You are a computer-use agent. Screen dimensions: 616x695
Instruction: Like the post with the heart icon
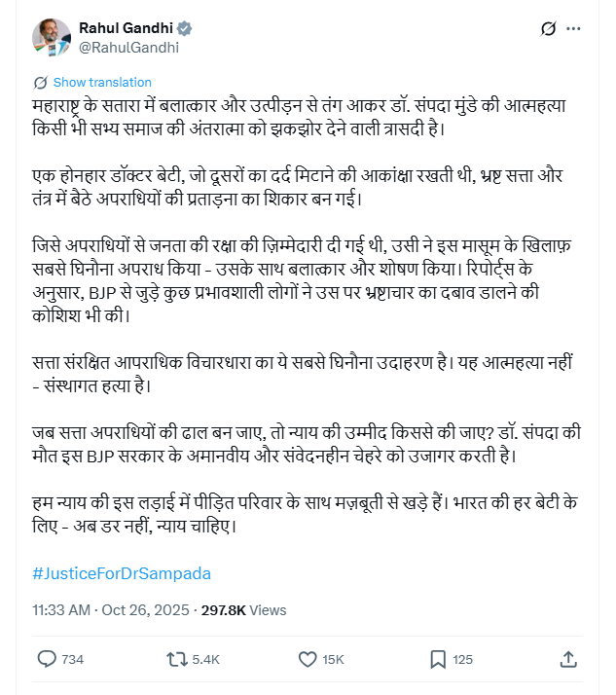coord(308,659)
